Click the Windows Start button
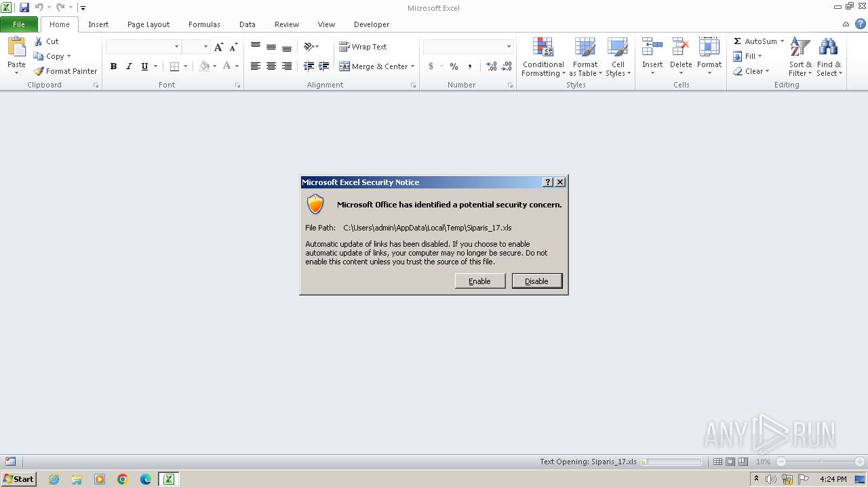Screen dimensions: 868x488 point(18,479)
